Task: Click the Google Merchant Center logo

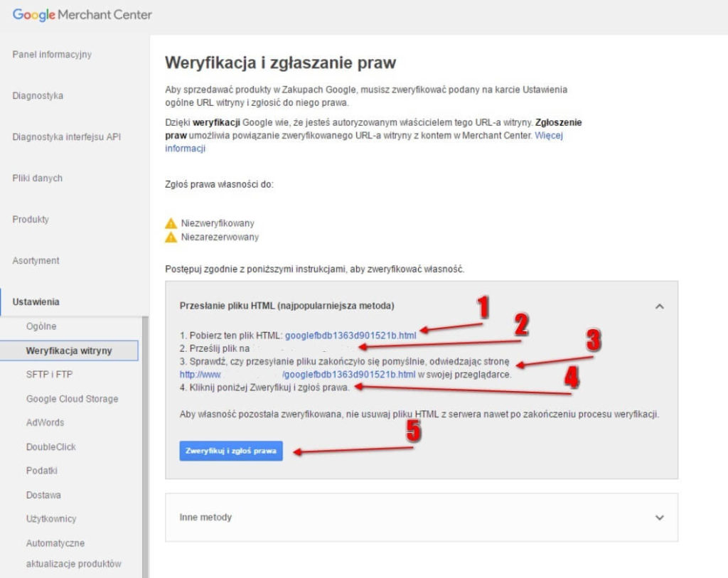Action: 82,15
